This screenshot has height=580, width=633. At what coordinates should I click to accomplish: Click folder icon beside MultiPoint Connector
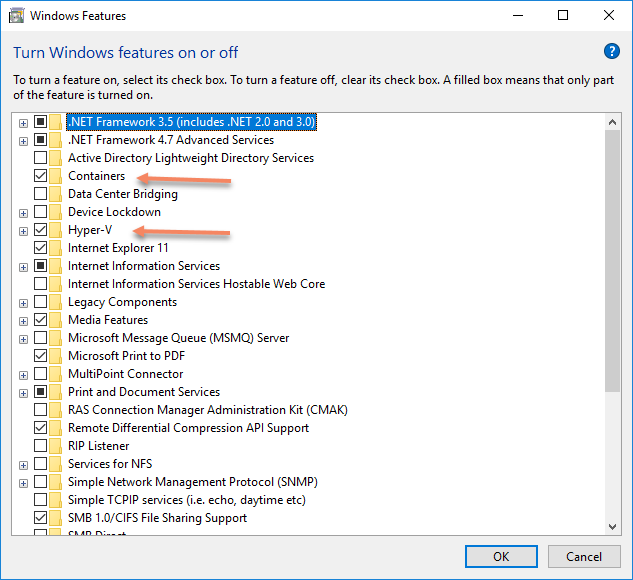56,374
